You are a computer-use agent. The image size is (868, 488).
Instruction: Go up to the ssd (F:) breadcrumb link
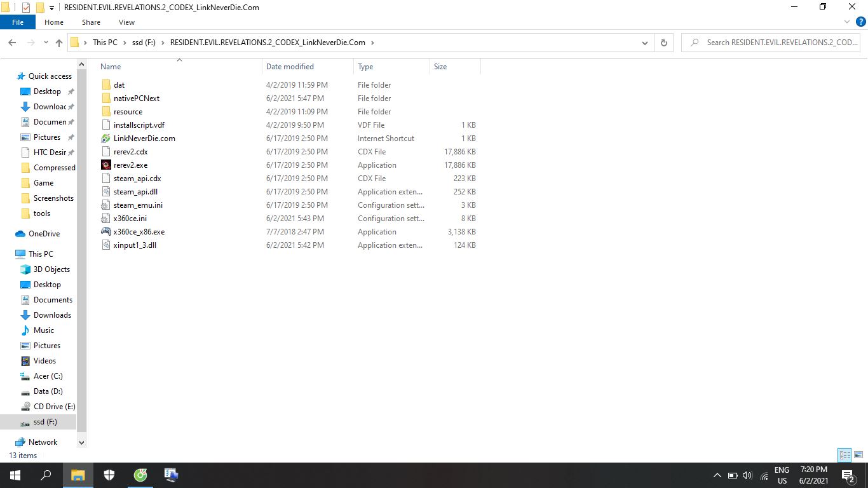click(143, 42)
